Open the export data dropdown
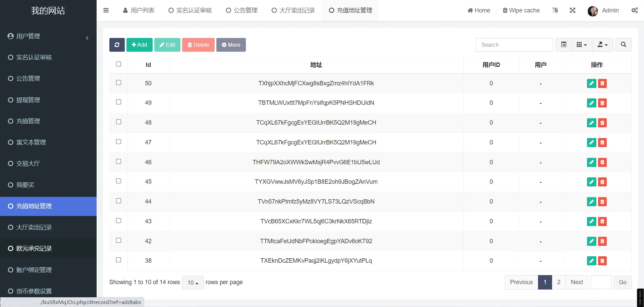Viewport: 644px width, 307px height. [x=602, y=45]
